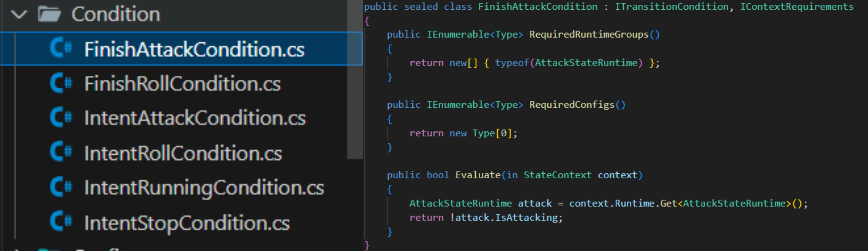Click the 'bool' return type of Evaluate
868x251 pixels.
pos(438,175)
